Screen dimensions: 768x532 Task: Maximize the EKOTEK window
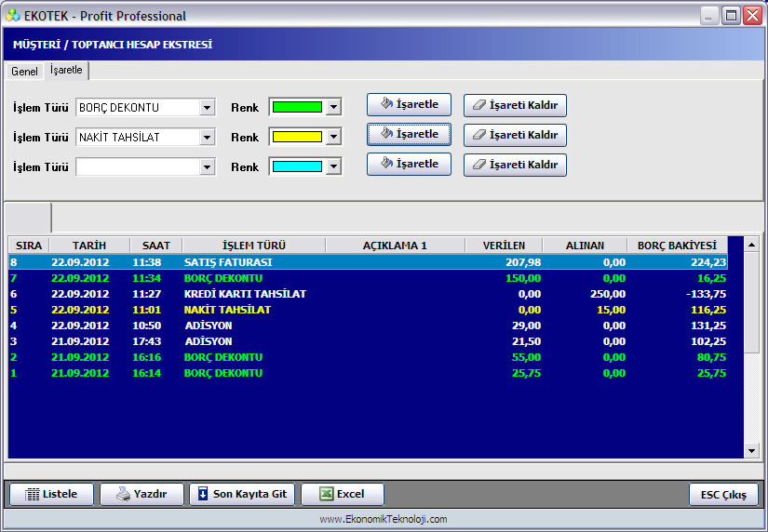coord(731,16)
